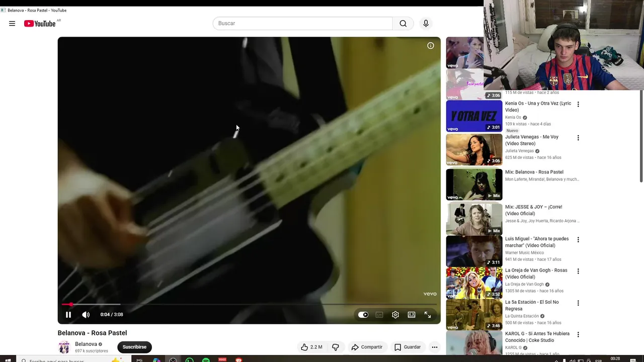Image resolution: width=644 pixels, height=362 pixels.
Task: Click the page vertical scrollbar
Action: point(641,136)
